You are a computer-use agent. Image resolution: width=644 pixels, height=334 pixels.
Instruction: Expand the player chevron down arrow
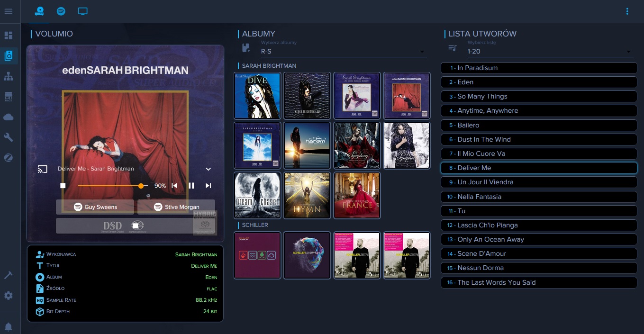click(208, 169)
